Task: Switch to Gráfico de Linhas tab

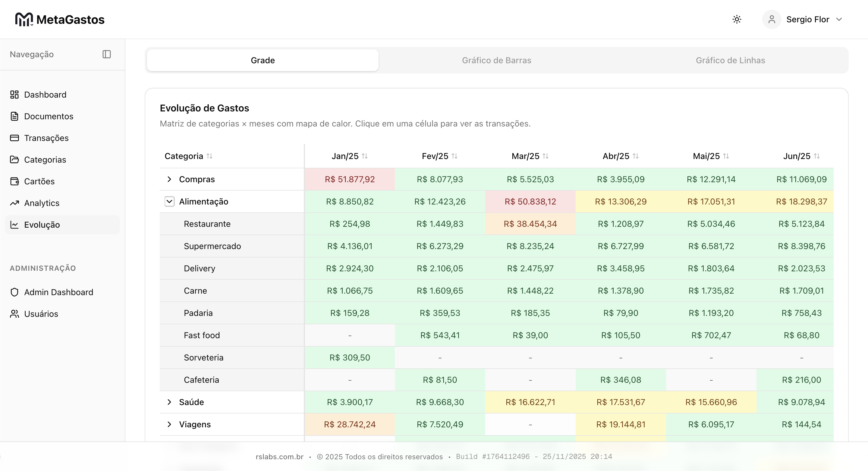Action: pos(730,60)
